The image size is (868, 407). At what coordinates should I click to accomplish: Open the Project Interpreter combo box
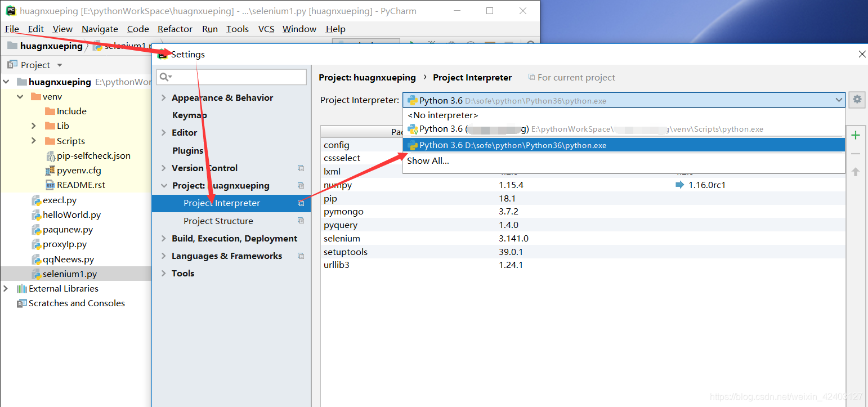pyautogui.click(x=624, y=100)
